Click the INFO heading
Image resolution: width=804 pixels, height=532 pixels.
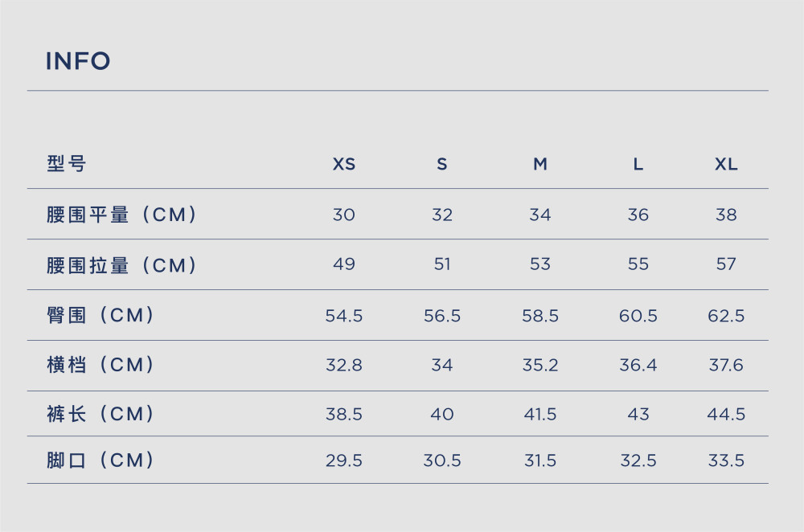78,61
